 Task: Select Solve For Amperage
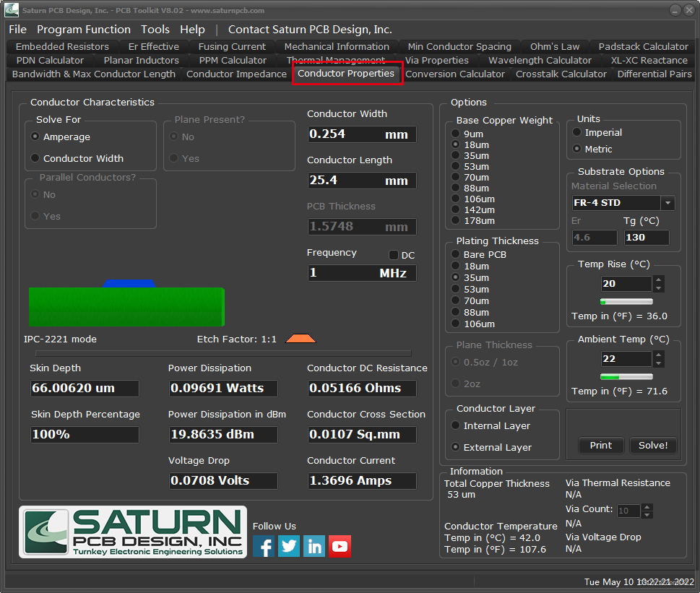pos(34,136)
